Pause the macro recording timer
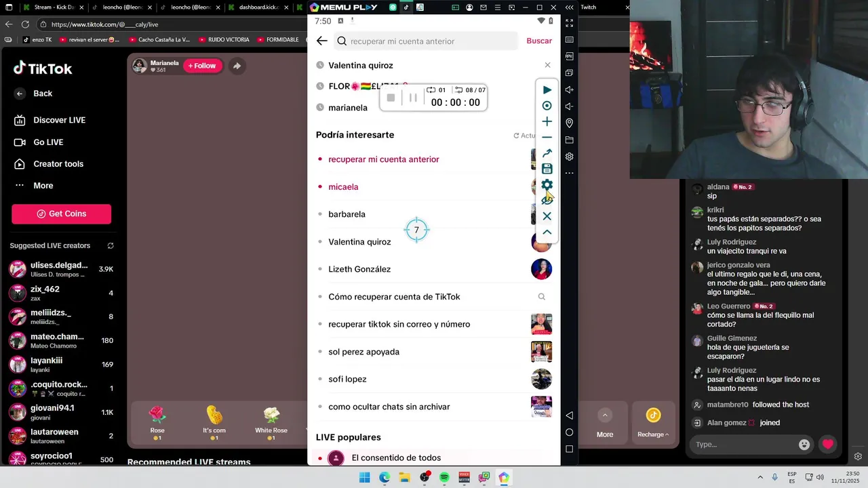The height and width of the screenshot is (488, 868). pyautogui.click(x=413, y=98)
